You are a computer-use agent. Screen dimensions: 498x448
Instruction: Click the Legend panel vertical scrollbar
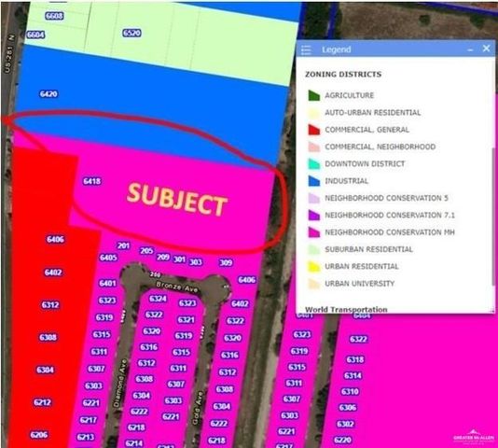click(x=492, y=217)
